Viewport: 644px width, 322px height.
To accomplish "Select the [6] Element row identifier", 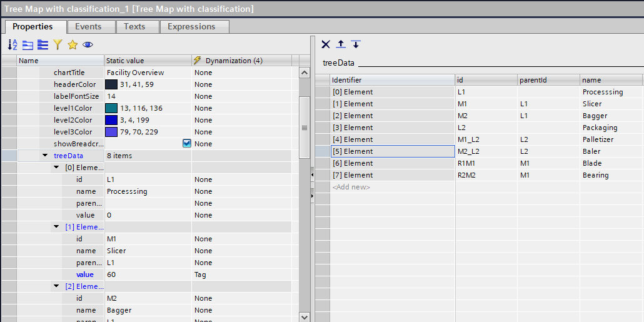I will pyautogui.click(x=393, y=163).
